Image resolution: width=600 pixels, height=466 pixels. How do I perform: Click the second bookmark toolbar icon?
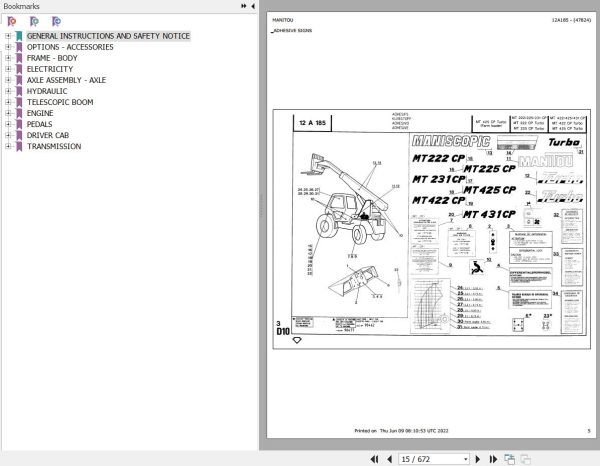34,21
